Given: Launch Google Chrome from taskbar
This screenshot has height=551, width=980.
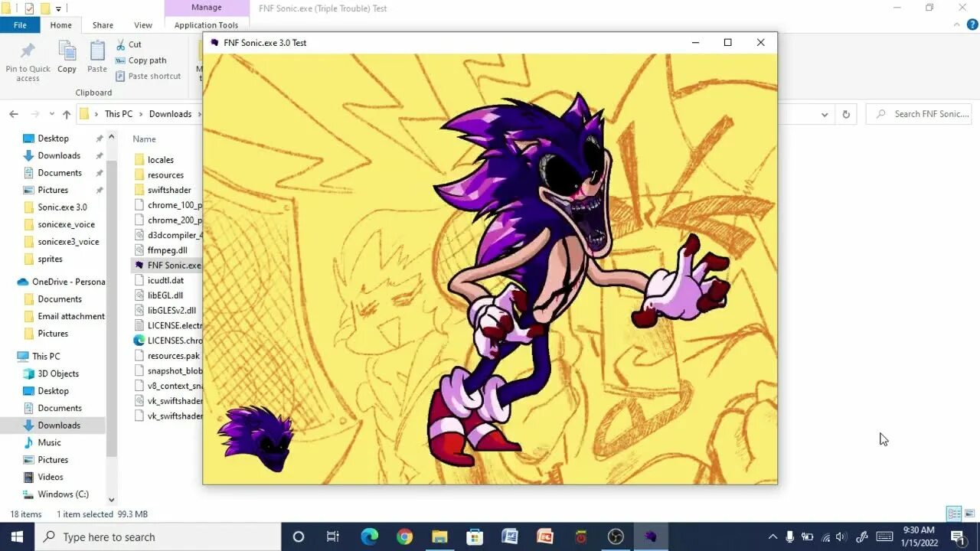Looking at the screenshot, I should pyautogui.click(x=404, y=536).
